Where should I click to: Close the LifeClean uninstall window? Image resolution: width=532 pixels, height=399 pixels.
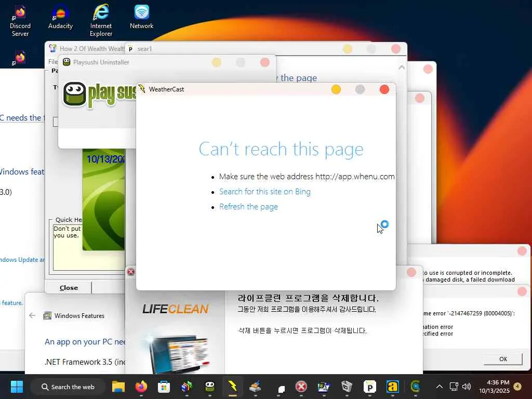tap(411, 272)
